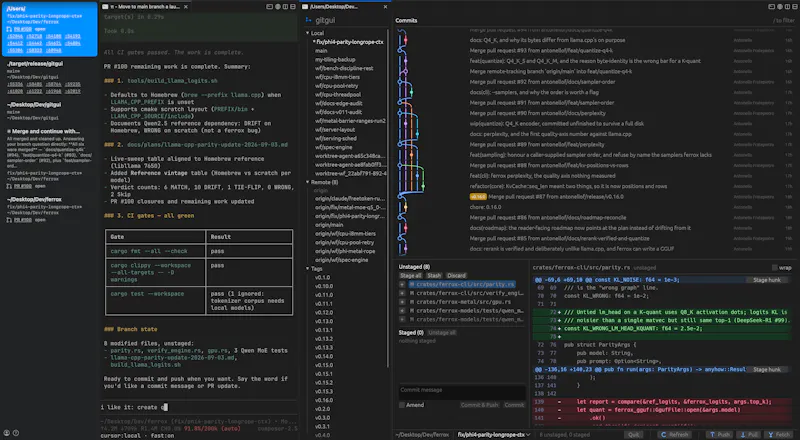Stage the gpu.rs file with its plus icon
This screenshot has width=800, height=440.
[402, 302]
